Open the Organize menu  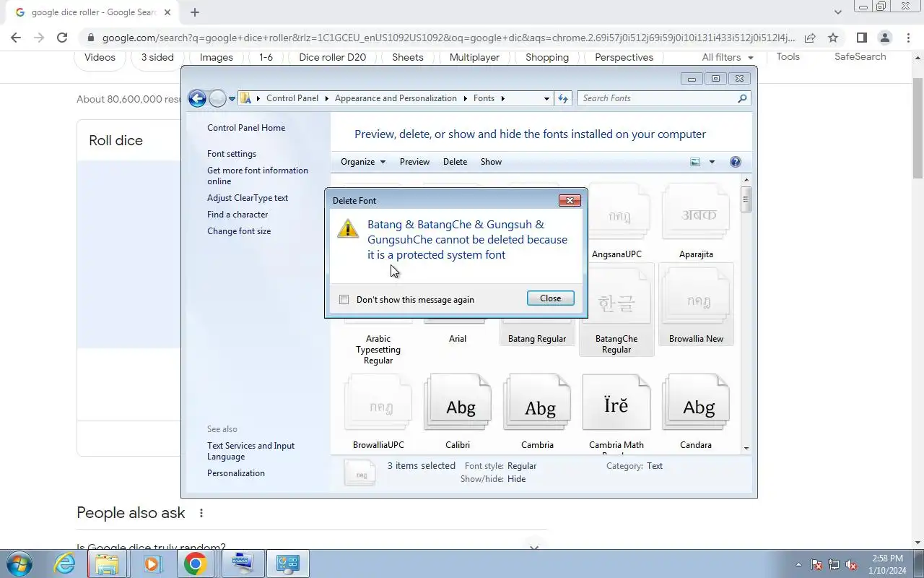(x=363, y=162)
